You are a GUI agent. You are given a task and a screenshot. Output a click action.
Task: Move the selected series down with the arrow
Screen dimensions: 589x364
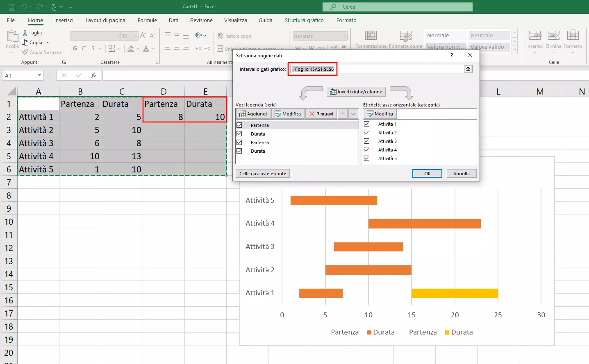click(x=353, y=114)
